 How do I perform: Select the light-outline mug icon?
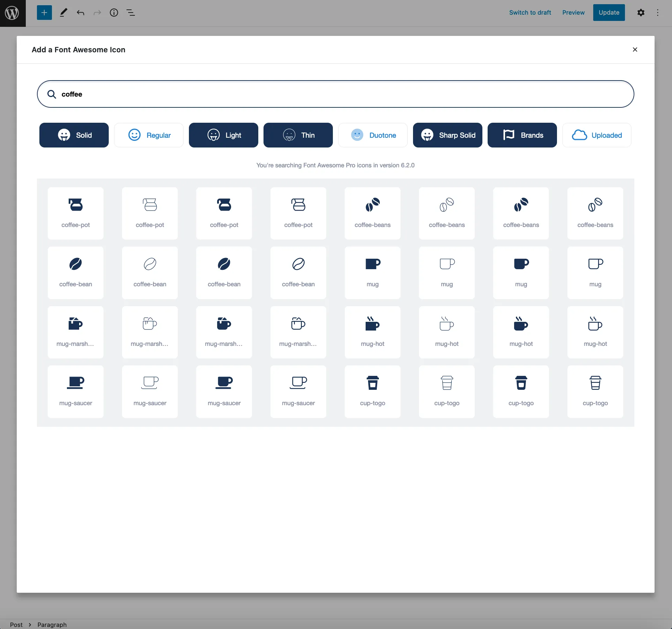pos(595,273)
